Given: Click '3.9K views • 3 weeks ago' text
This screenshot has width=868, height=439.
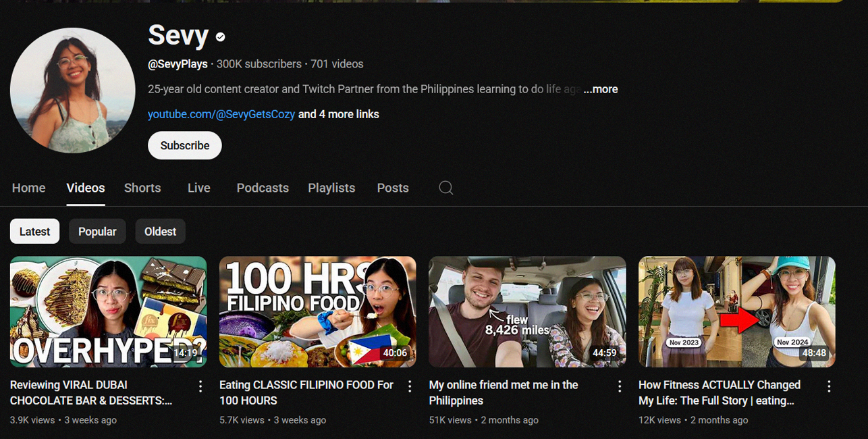Looking at the screenshot, I should tap(63, 420).
